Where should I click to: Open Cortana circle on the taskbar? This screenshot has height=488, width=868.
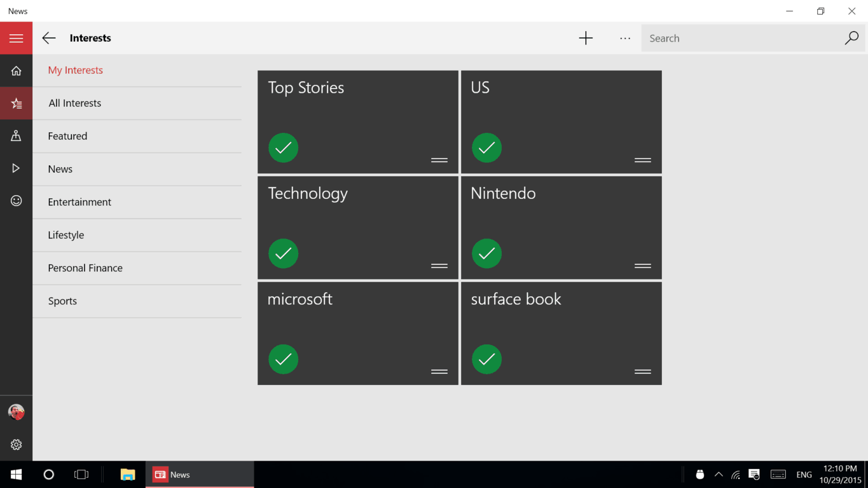coord(48,475)
